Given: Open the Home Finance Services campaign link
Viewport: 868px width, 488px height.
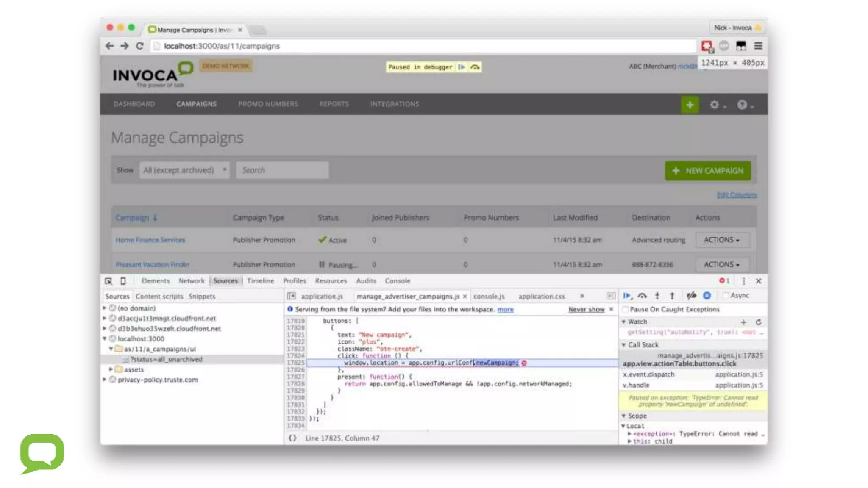Looking at the screenshot, I should click(x=150, y=240).
